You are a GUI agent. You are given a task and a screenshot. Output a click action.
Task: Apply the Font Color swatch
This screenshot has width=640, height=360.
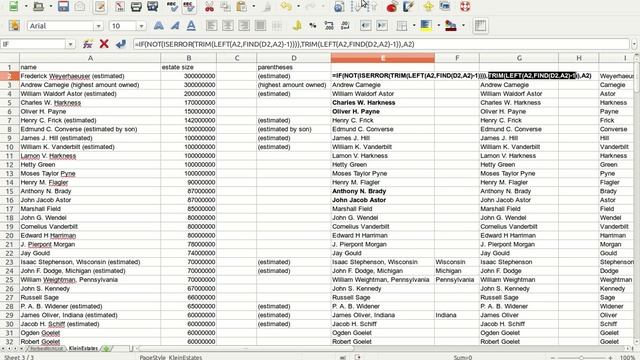451,26
